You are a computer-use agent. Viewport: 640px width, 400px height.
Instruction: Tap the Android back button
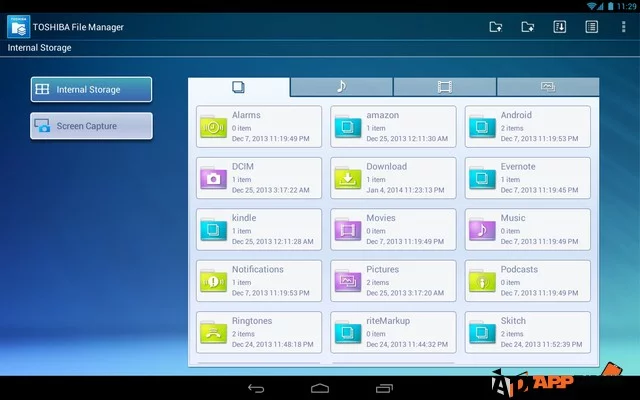(x=256, y=388)
